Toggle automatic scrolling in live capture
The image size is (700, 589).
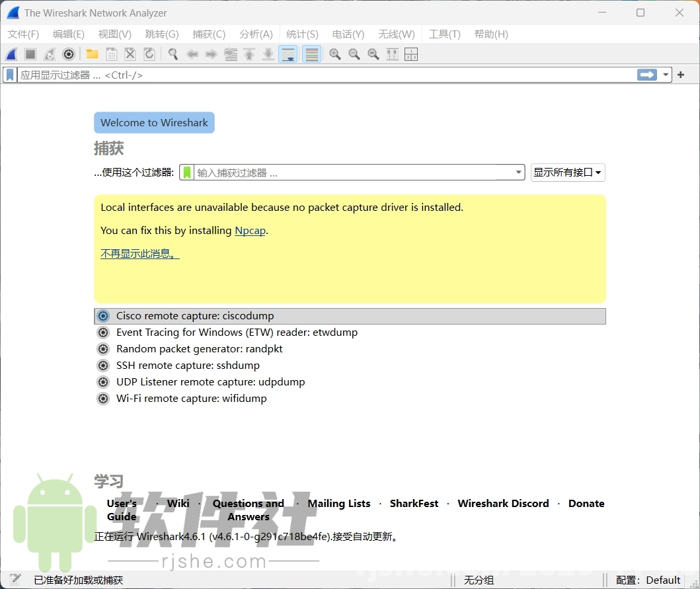click(x=288, y=54)
